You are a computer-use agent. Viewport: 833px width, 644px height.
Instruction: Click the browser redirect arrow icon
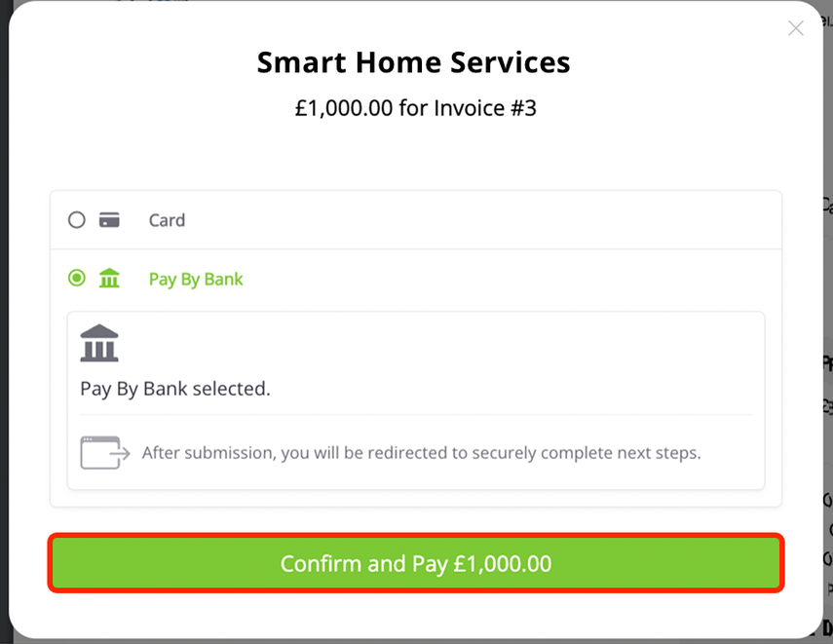tap(104, 453)
